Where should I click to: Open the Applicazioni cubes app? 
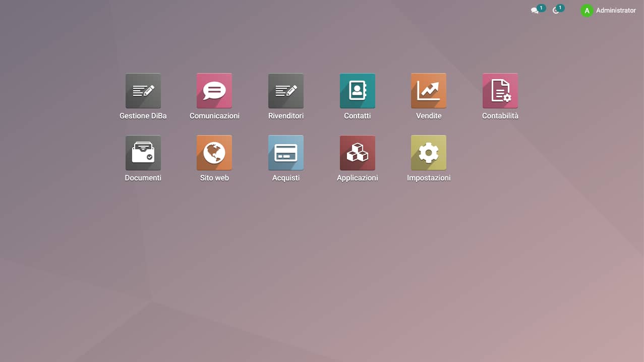(x=358, y=153)
